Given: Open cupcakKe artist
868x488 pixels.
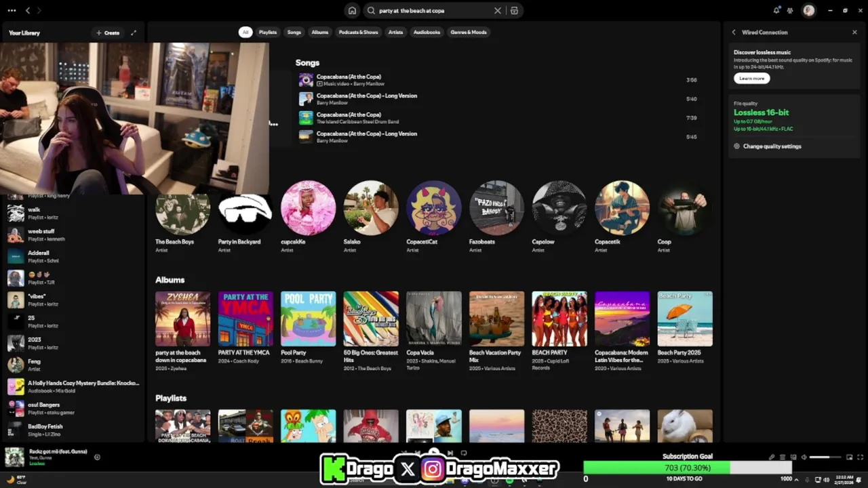Looking at the screenshot, I should pos(308,217).
